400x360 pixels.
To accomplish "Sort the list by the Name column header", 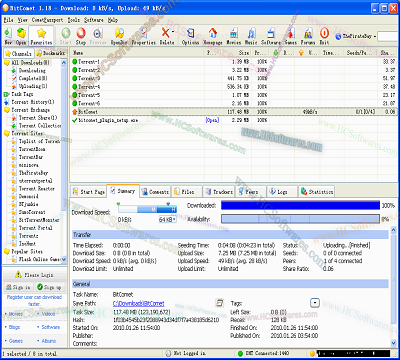I will pos(137,53).
